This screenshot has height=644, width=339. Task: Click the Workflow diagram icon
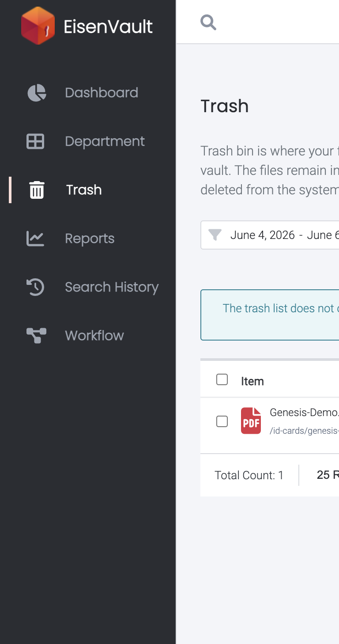pos(36,336)
